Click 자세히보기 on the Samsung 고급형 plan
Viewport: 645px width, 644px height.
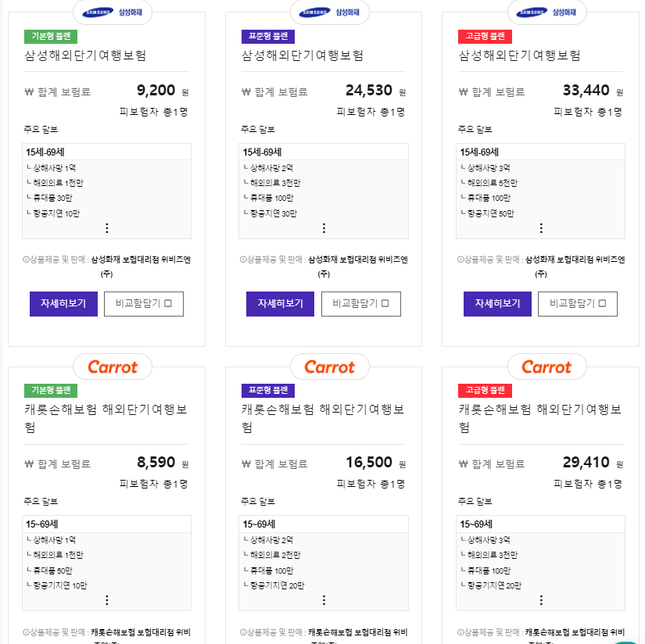497,303
